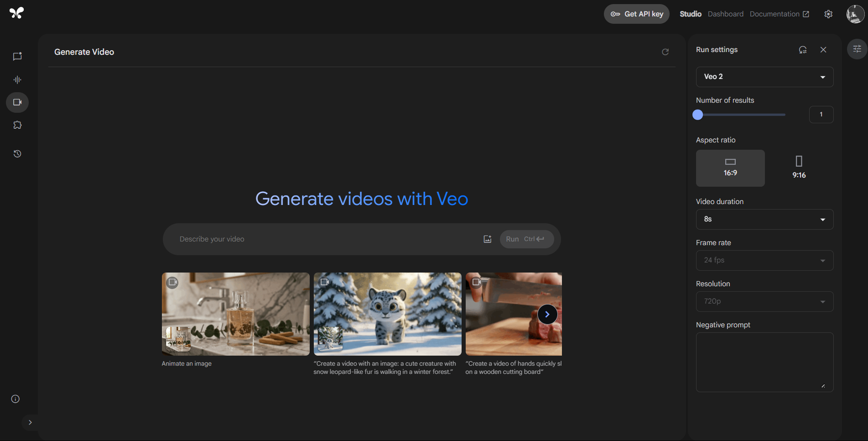The height and width of the screenshot is (441, 868).
Task: Click the video badge on the perfume thumbnail
Action: pos(172,282)
